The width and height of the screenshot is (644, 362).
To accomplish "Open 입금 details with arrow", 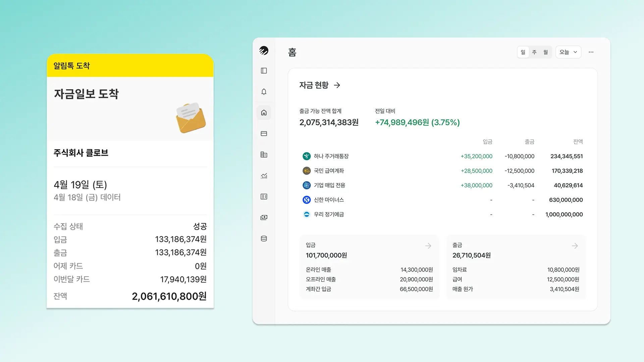I will click(428, 246).
